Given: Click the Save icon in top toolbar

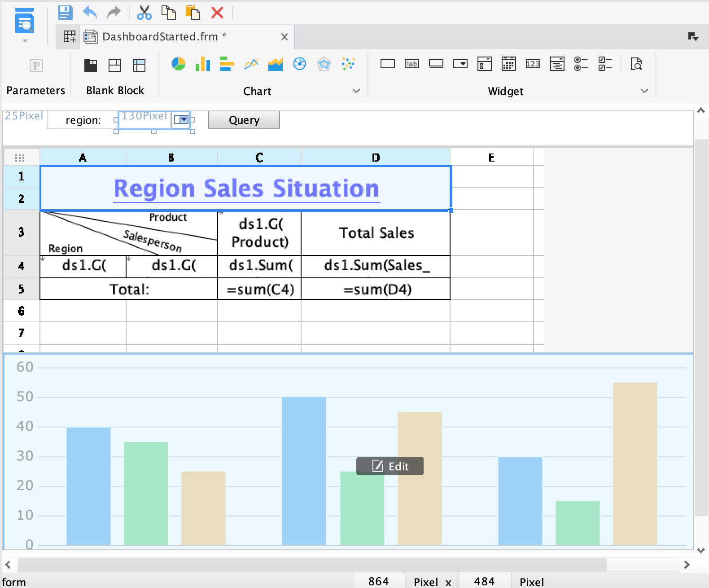Looking at the screenshot, I should [x=65, y=13].
